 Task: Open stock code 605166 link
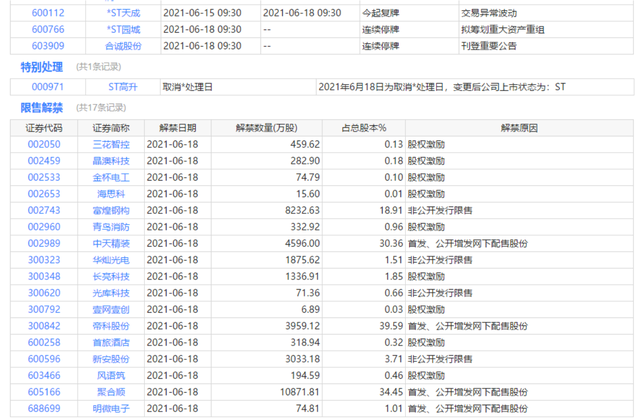(x=44, y=392)
